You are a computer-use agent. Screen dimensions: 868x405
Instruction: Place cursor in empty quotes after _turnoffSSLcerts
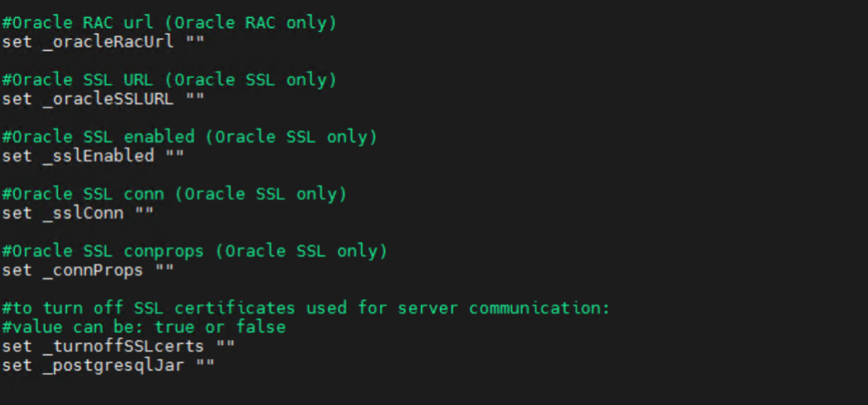[x=225, y=346]
